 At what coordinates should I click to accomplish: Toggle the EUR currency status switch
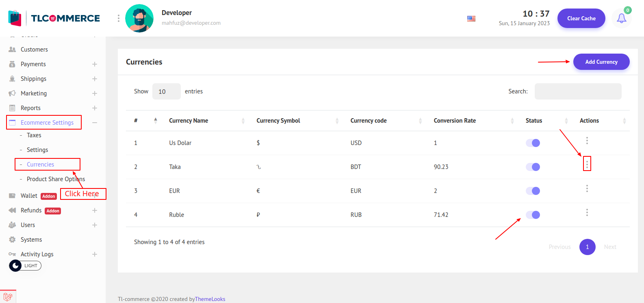[533, 191]
